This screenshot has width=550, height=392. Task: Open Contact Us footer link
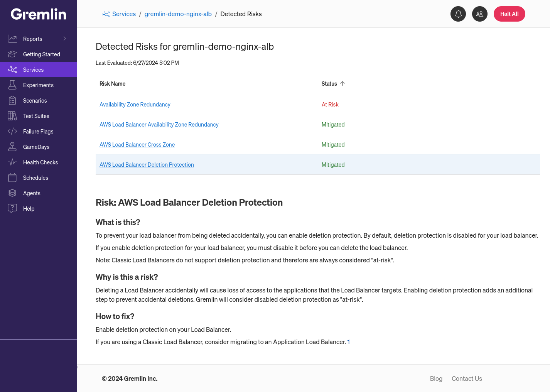(467, 378)
